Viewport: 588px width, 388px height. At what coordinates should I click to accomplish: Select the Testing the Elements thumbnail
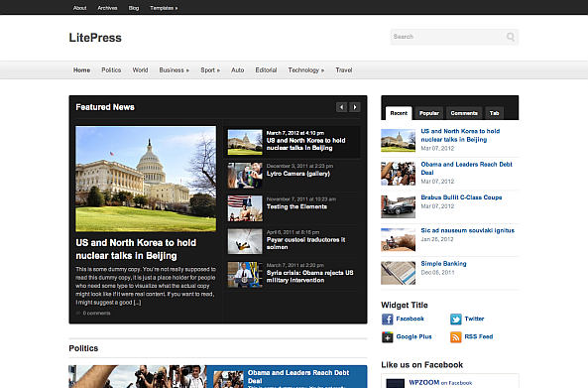[245, 208]
